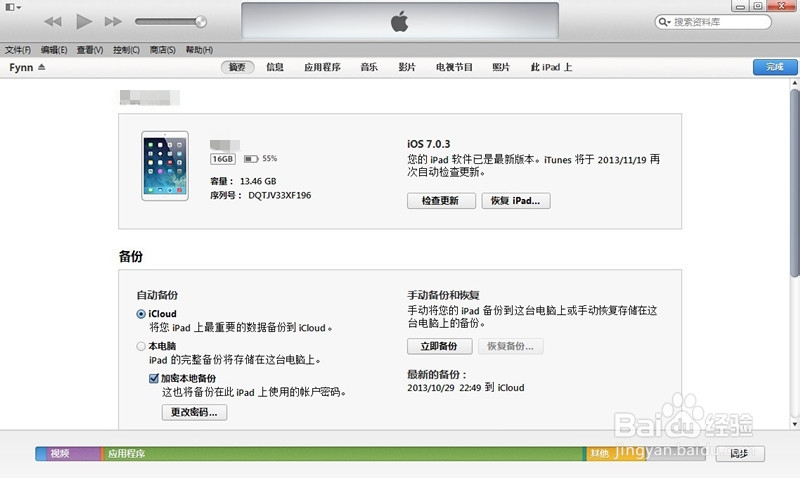
Task: Click the 自动备份 heading
Action: 157,295
